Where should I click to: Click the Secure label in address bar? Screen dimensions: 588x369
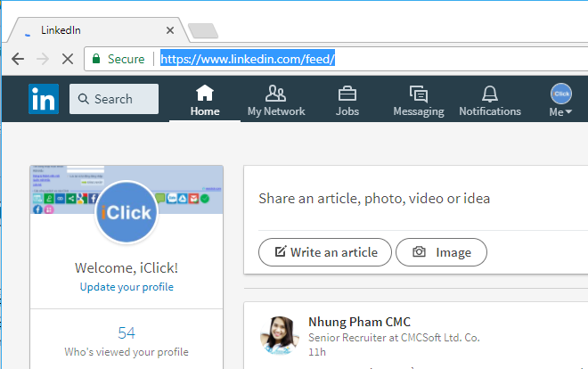[x=126, y=59]
